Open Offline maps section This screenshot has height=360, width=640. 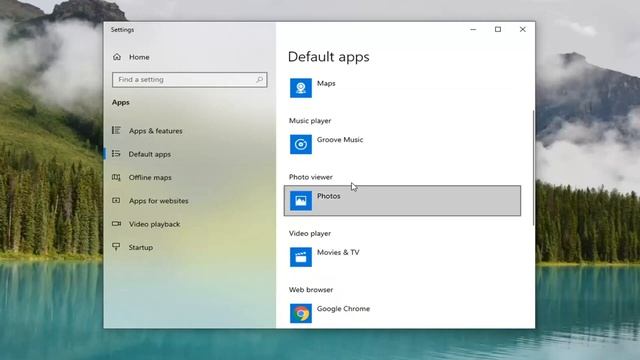(x=150, y=178)
